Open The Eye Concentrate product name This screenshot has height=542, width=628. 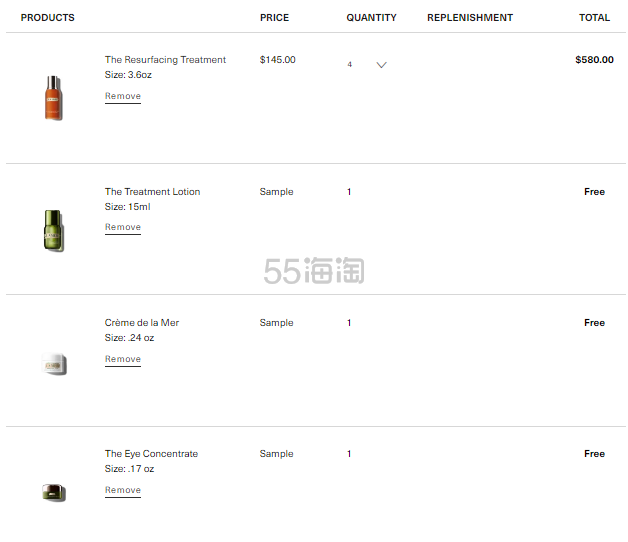[151, 454]
